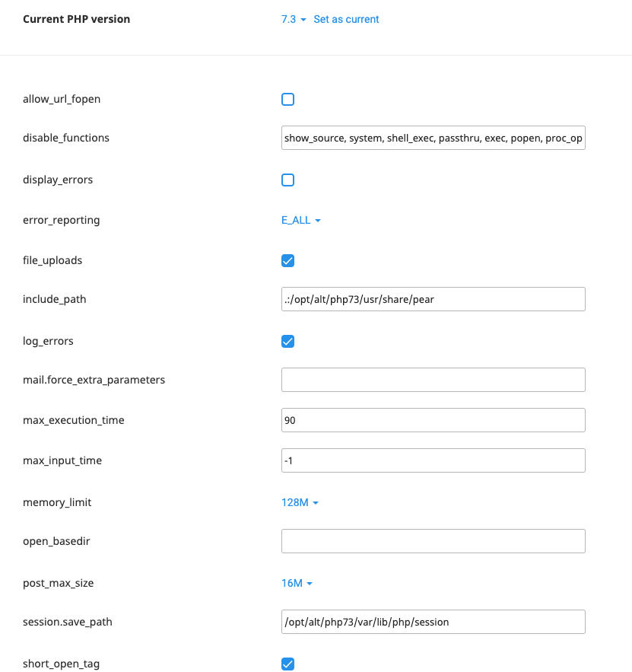The image size is (632, 672).
Task: Enable the display_errors checkbox
Action: coord(287,180)
